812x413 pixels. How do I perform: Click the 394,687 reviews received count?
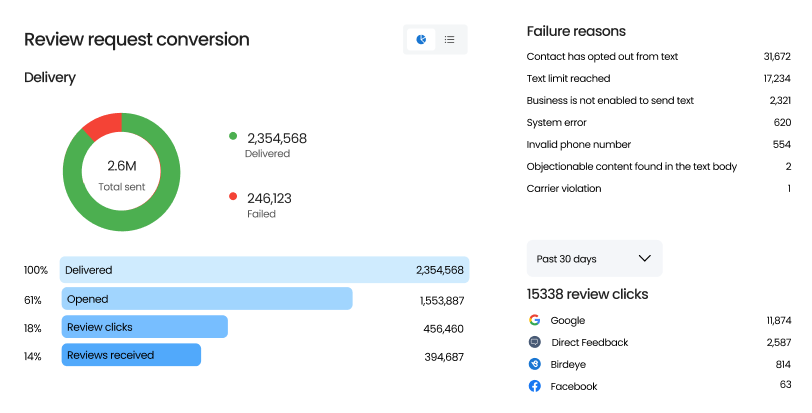point(444,357)
